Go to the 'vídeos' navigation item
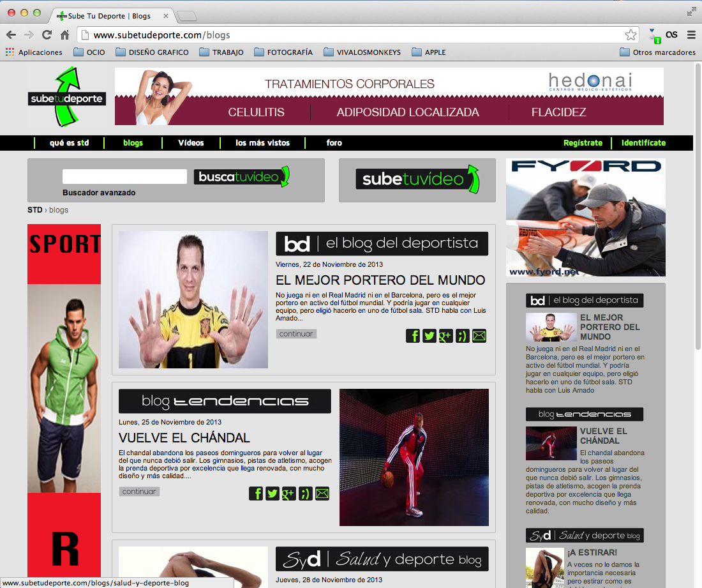Image resolution: width=702 pixels, height=588 pixels. tap(191, 143)
